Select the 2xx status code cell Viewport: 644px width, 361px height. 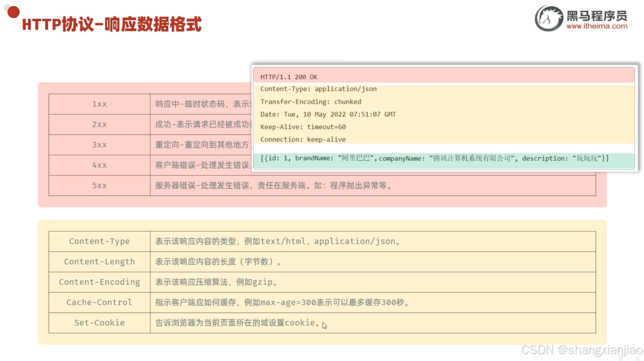click(100, 124)
